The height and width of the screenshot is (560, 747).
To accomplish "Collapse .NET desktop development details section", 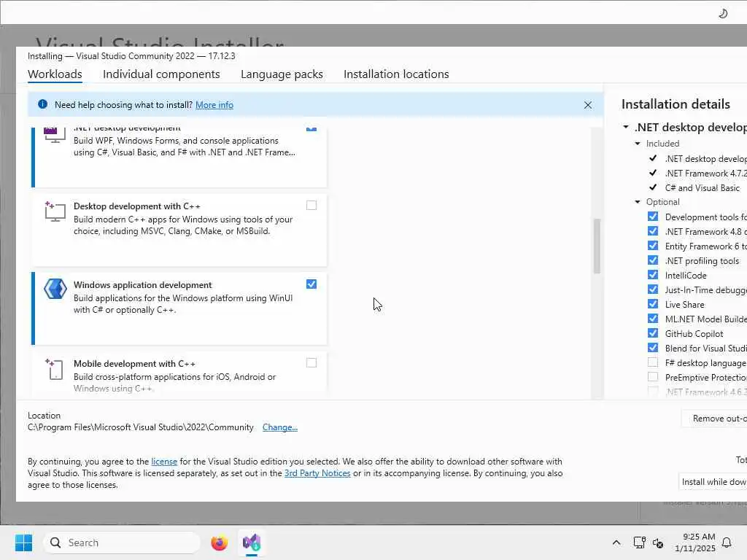I will [626, 127].
